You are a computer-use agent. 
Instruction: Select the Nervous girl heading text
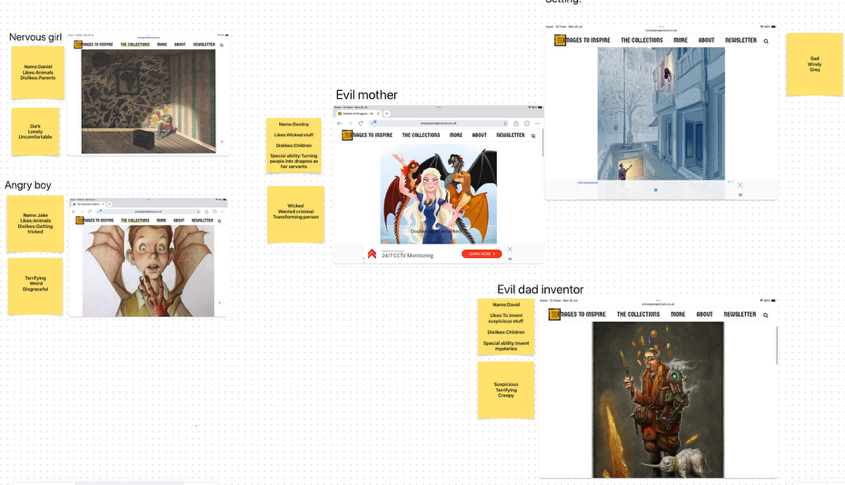point(36,37)
